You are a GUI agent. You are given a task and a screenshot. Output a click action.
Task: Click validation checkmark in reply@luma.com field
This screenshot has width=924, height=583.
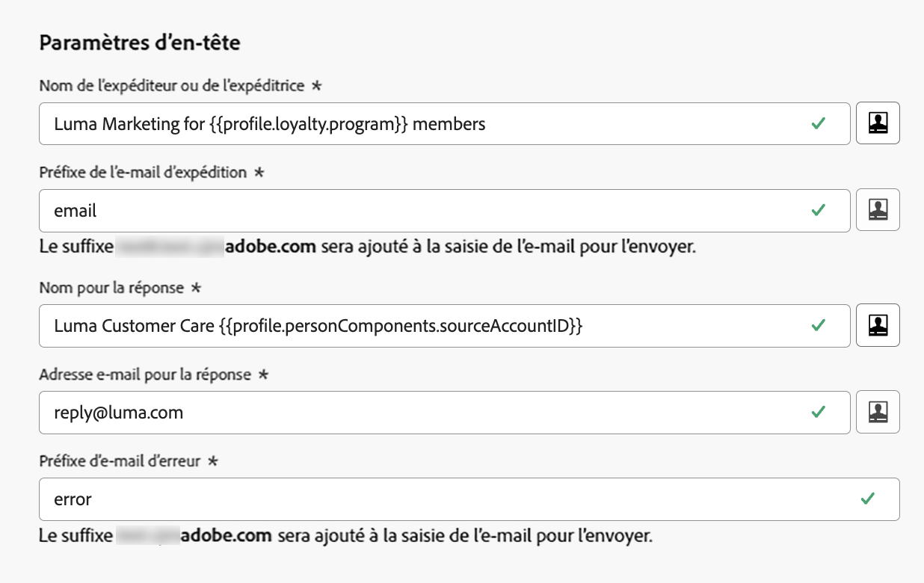click(819, 412)
